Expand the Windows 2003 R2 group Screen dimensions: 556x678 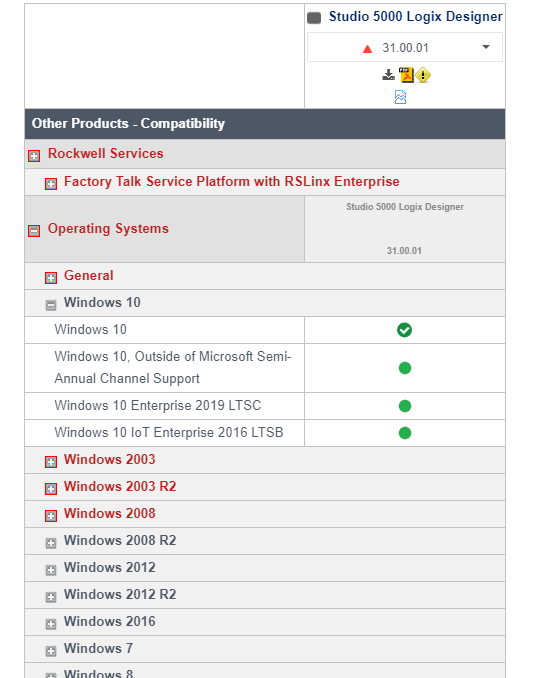pyautogui.click(x=51, y=489)
